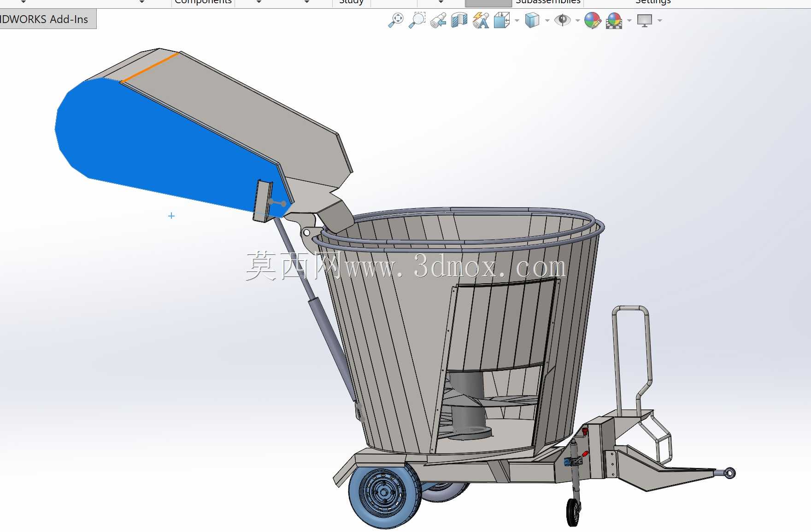Screen dimensions: 811x532
Task: Click the Edit Appearance color sphere icon
Action: point(593,20)
